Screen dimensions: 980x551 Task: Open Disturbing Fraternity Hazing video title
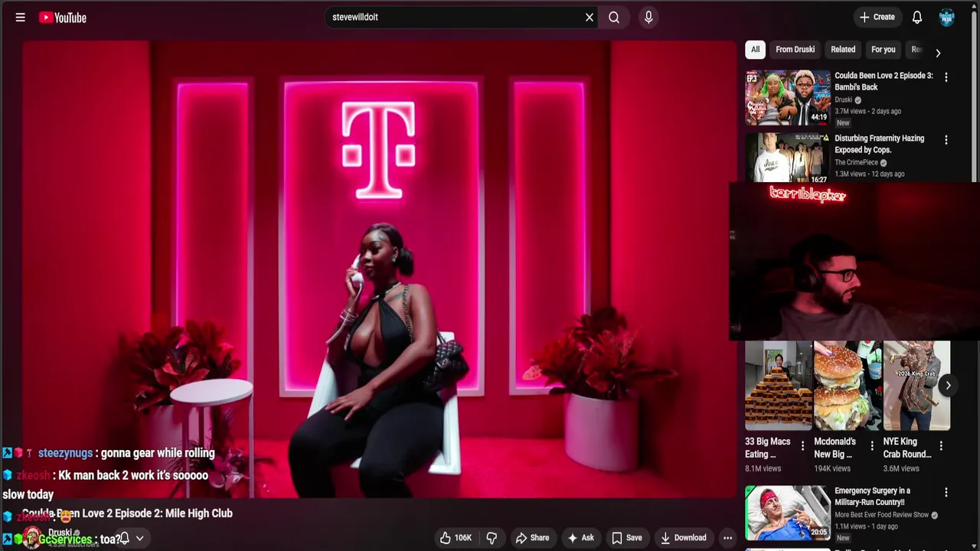pyautogui.click(x=879, y=144)
